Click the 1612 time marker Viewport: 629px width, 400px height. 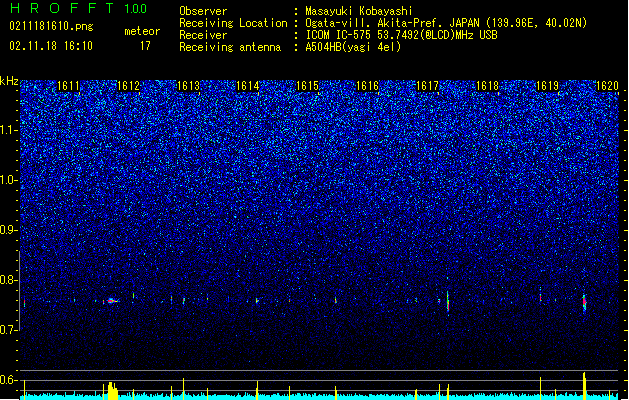pos(128,86)
